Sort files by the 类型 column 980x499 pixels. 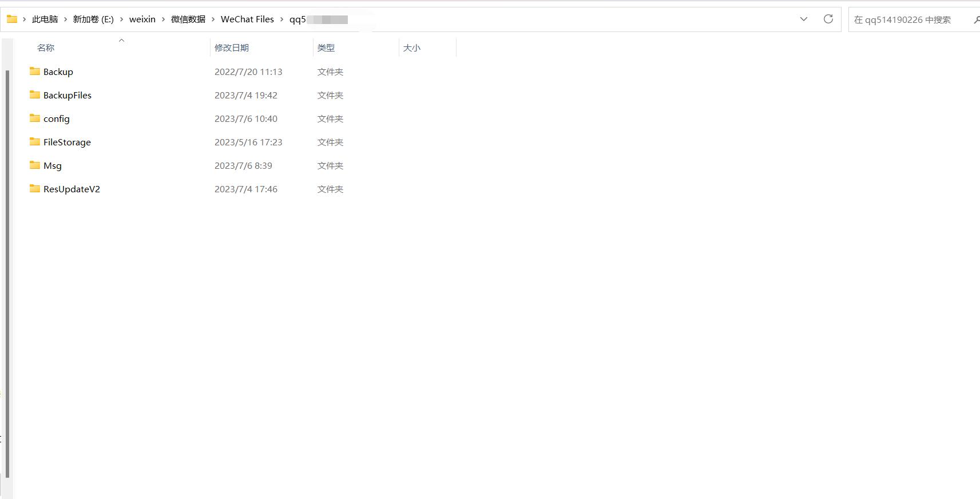pos(326,48)
